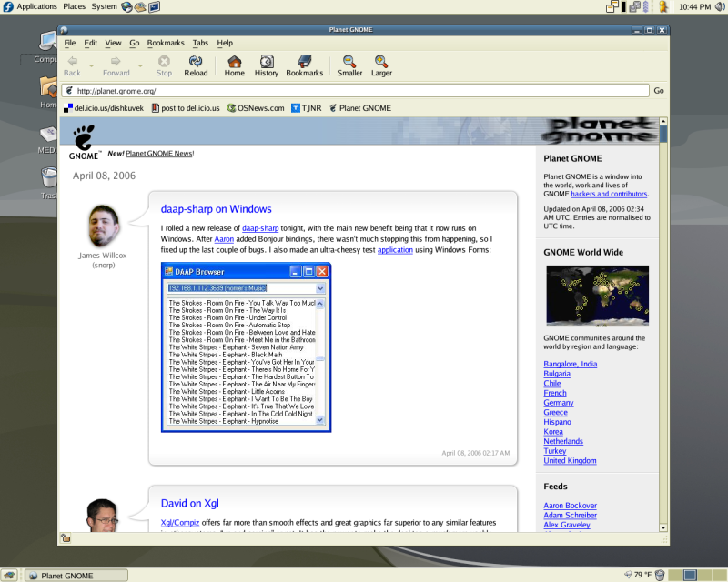Open the Go menu

click(x=134, y=43)
